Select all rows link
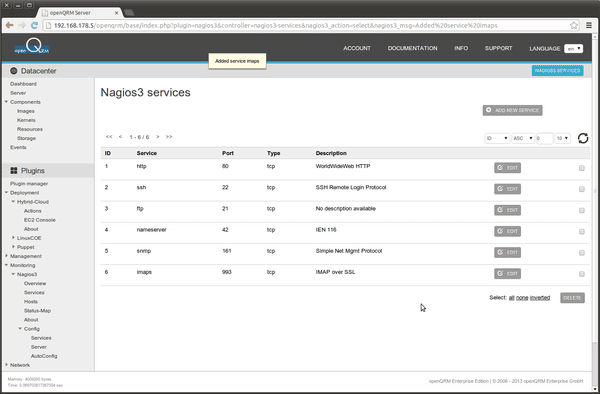This screenshot has height=394, width=600. click(x=511, y=298)
